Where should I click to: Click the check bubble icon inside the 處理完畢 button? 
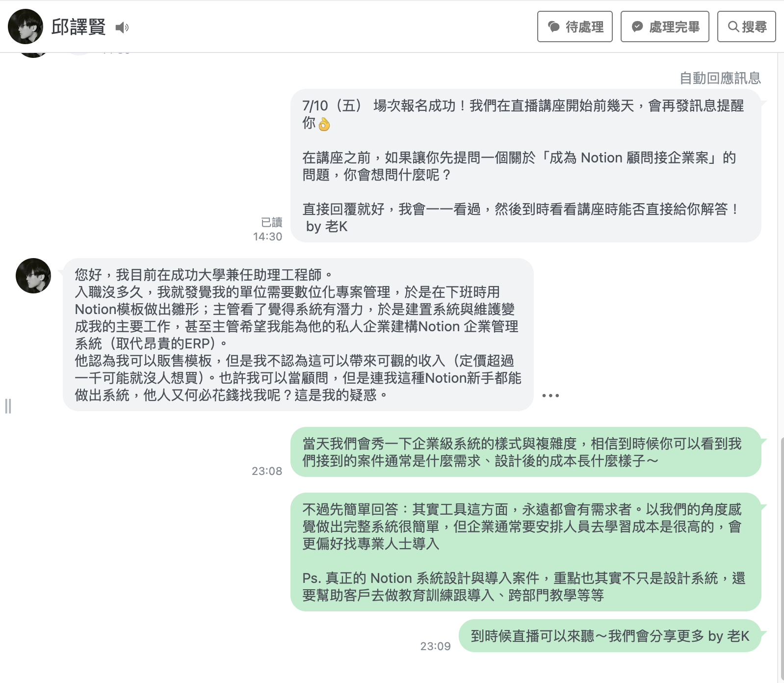[637, 26]
